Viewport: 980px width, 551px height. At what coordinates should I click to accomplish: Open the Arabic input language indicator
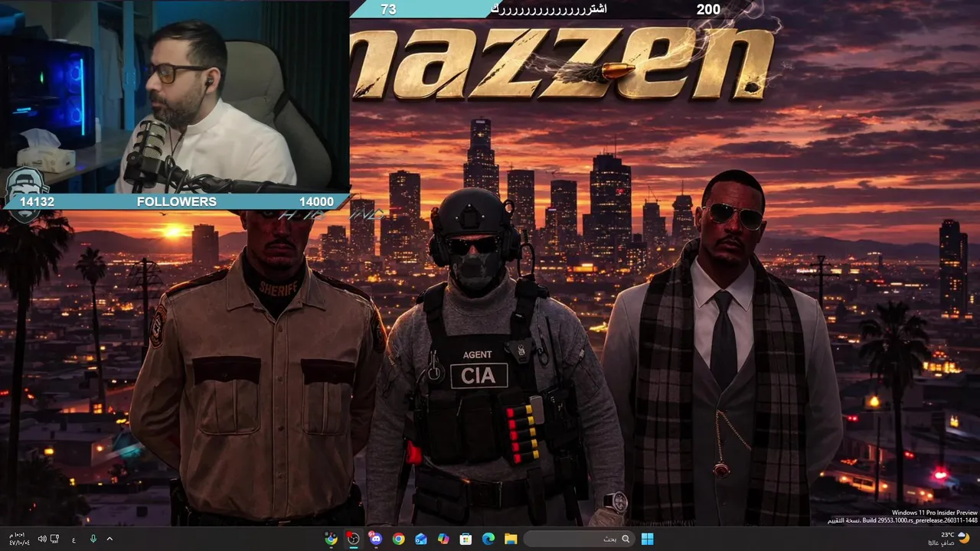point(73,539)
